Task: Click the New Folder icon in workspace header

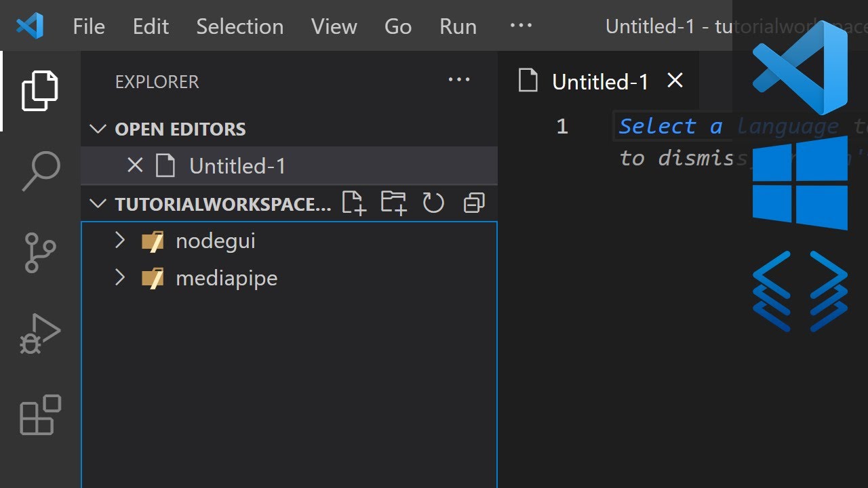Action: [x=393, y=203]
